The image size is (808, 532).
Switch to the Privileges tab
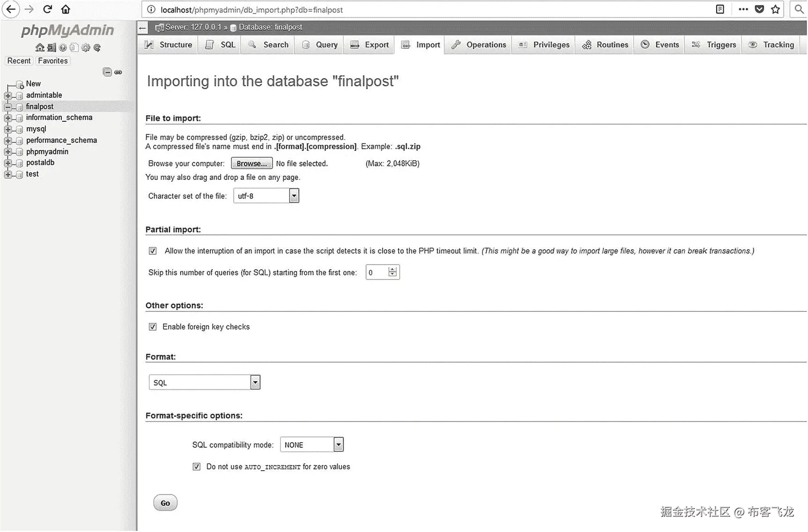pos(544,45)
